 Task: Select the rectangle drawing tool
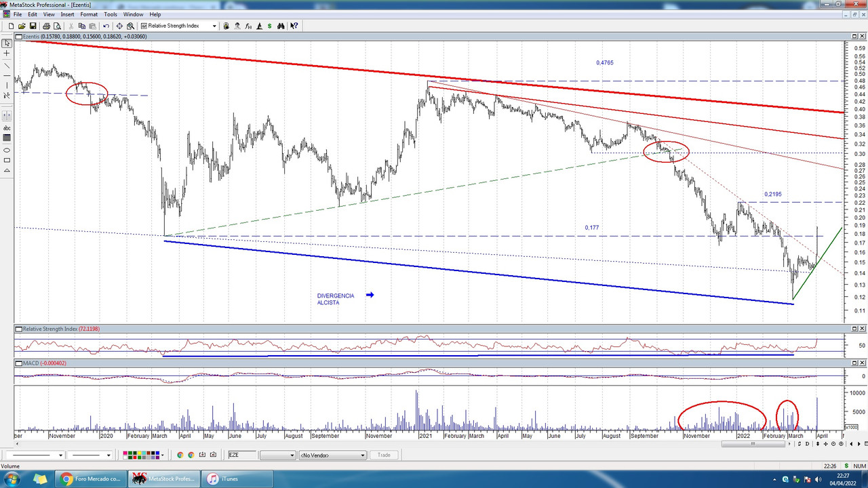point(7,160)
